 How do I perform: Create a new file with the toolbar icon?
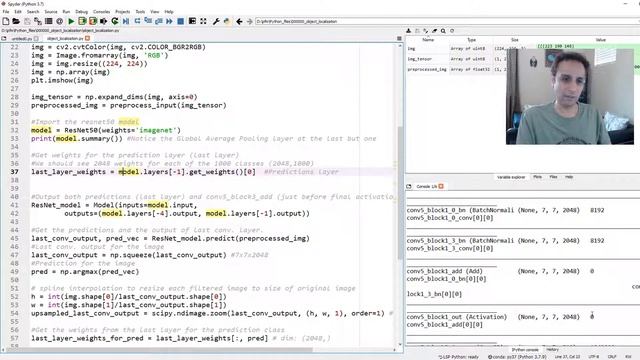point(6,21)
